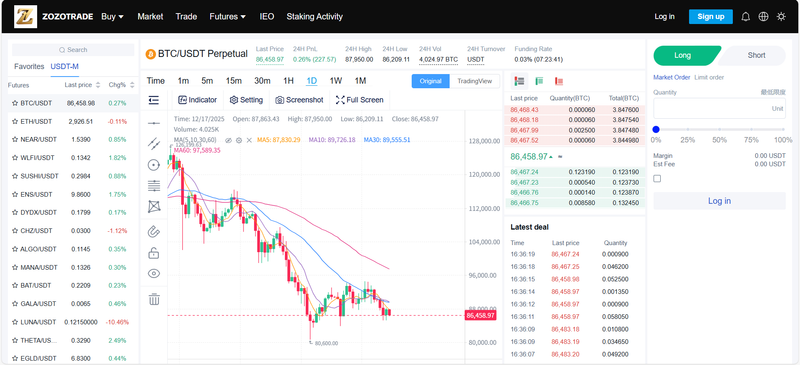Viewport: 800px width, 365px height.
Task: Star BTC/USDT as favorite
Action: point(15,103)
